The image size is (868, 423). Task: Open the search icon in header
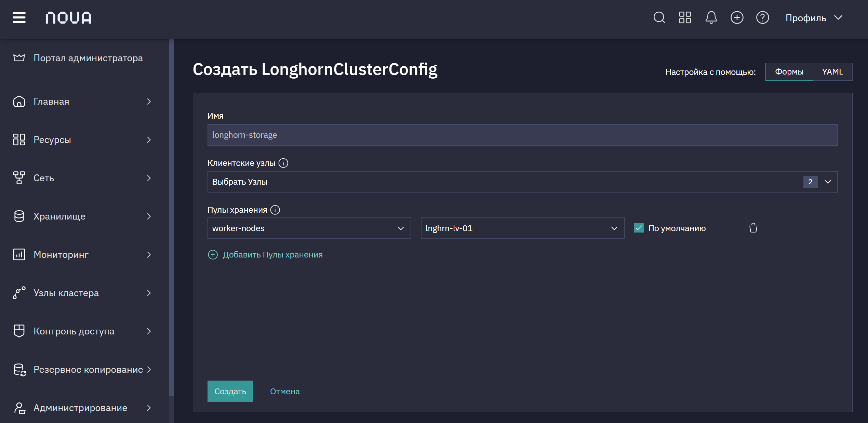pos(659,17)
